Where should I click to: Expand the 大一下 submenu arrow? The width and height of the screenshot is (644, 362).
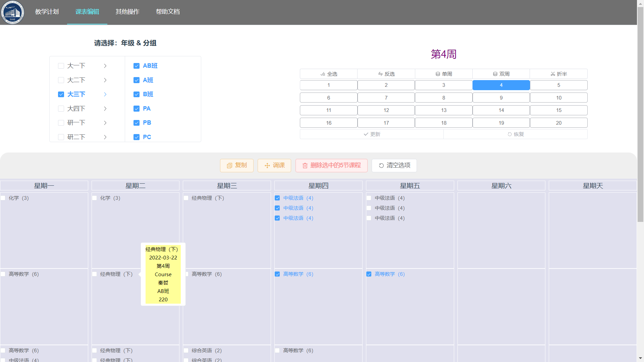pyautogui.click(x=105, y=66)
